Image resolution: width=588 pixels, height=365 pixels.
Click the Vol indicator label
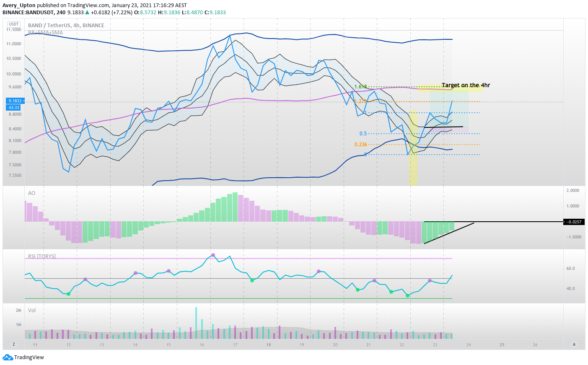[x=32, y=311]
